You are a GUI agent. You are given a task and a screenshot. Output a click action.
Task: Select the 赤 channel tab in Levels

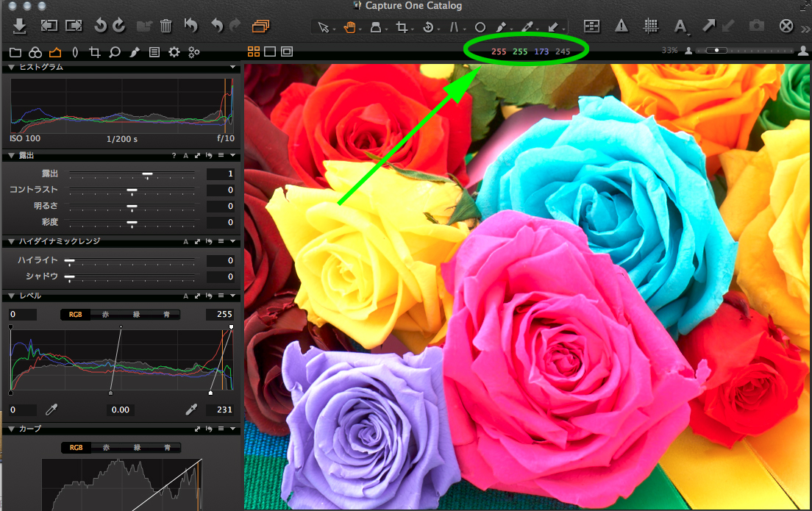(107, 315)
